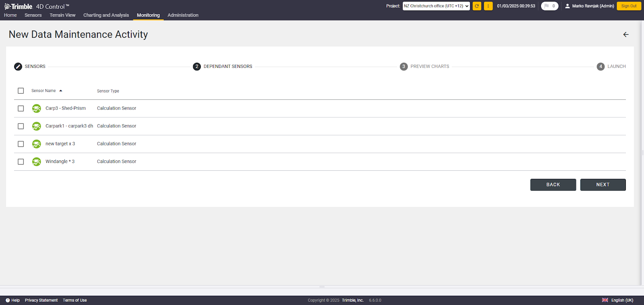Click the UK flag language icon
Viewport: 644px width, 305px height.
pos(605,300)
